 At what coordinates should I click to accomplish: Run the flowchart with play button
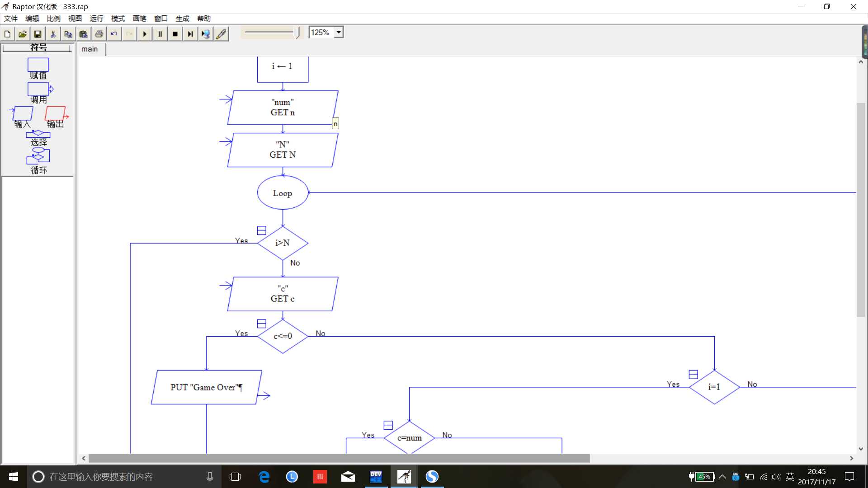(145, 34)
